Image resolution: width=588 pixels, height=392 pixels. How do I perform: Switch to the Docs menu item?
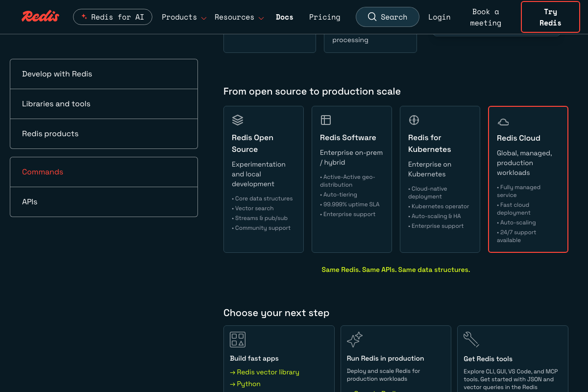(x=284, y=17)
